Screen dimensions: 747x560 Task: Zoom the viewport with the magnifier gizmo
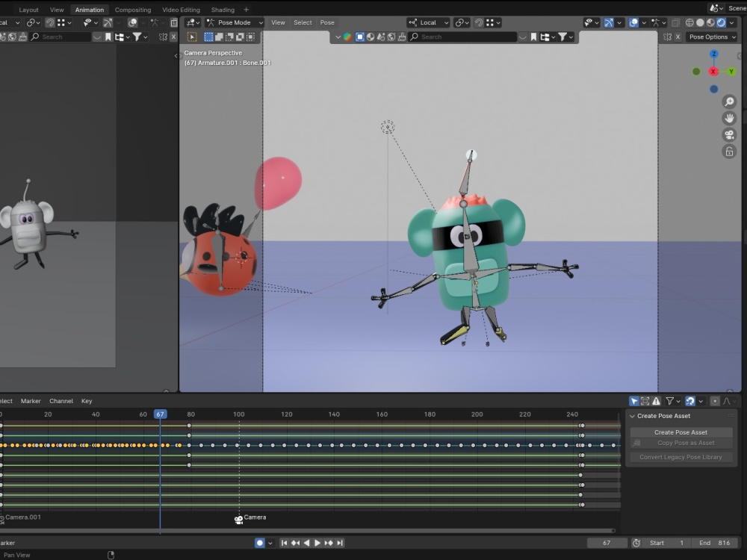point(729,102)
